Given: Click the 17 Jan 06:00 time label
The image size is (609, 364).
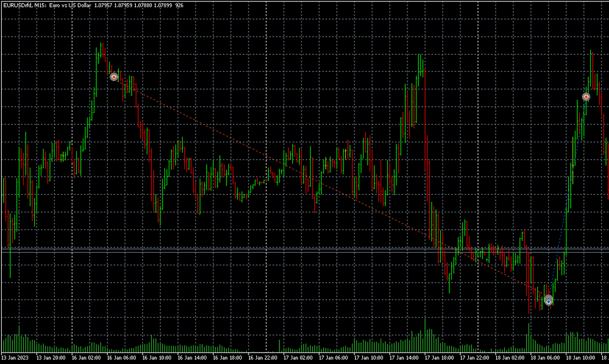Looking at the screenshot, I should (x=333, y=358).
